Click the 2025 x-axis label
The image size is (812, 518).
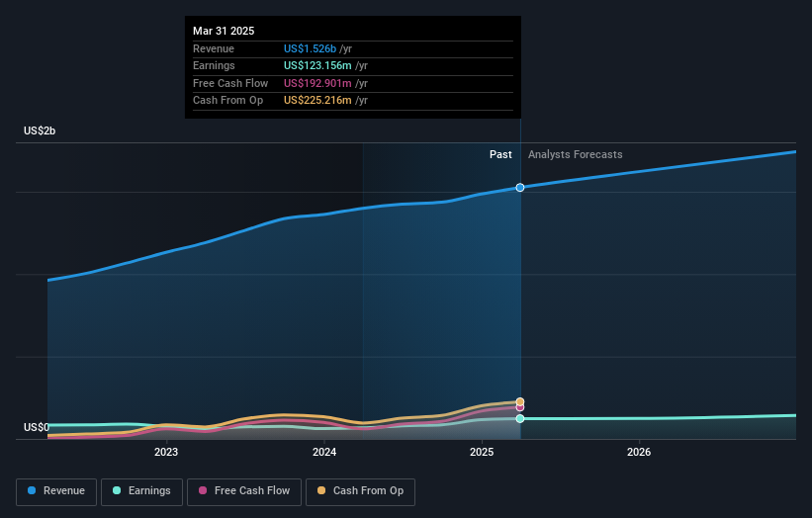[x=482, y=453]
